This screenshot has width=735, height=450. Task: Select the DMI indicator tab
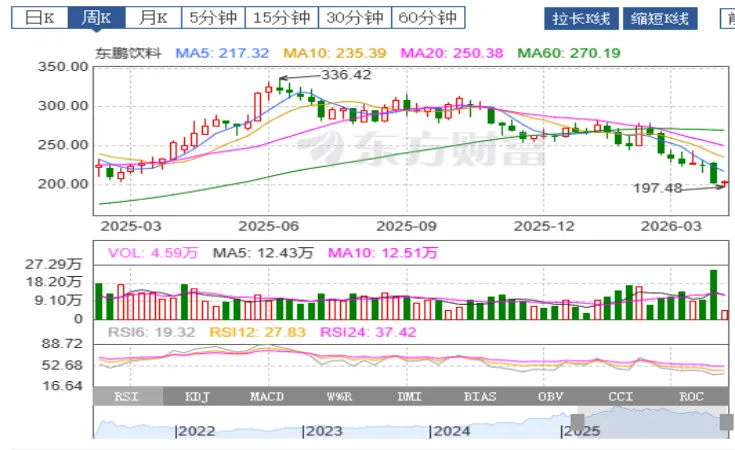coord(409,397)
